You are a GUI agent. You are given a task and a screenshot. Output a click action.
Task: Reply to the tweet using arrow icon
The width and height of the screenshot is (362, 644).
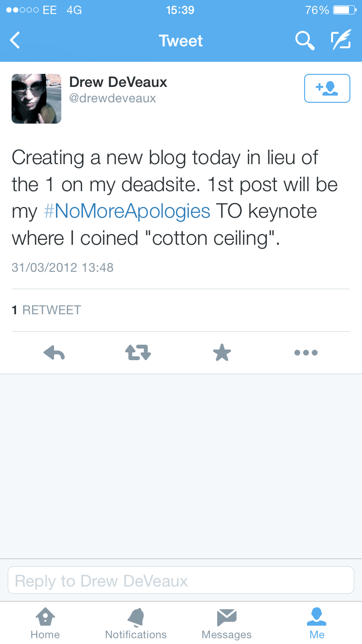[x=54, y=353]
